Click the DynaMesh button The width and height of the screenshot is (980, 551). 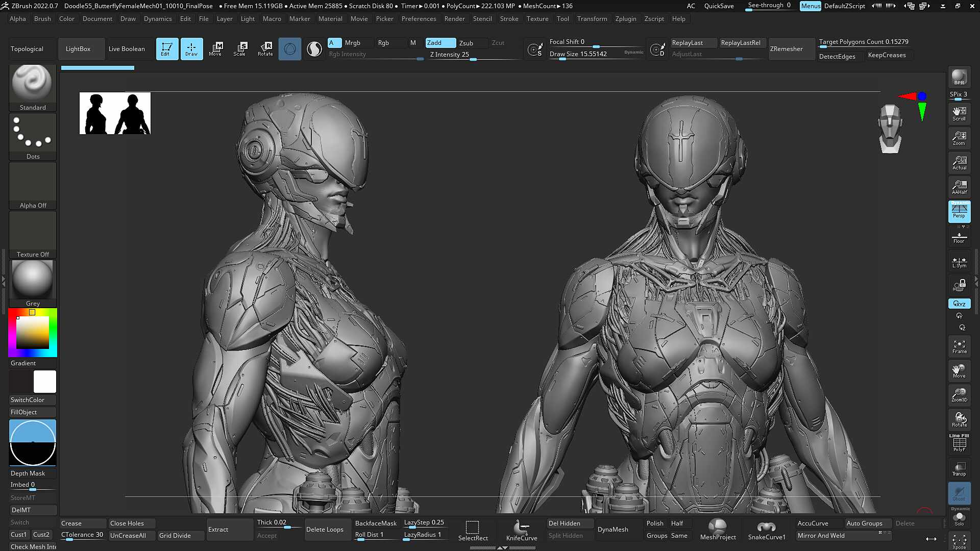pyautogui.click(x=619, y=530)
